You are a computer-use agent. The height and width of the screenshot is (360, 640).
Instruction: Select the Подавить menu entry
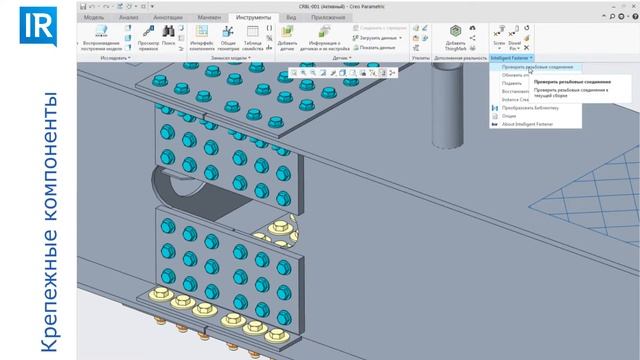[511, 83]
